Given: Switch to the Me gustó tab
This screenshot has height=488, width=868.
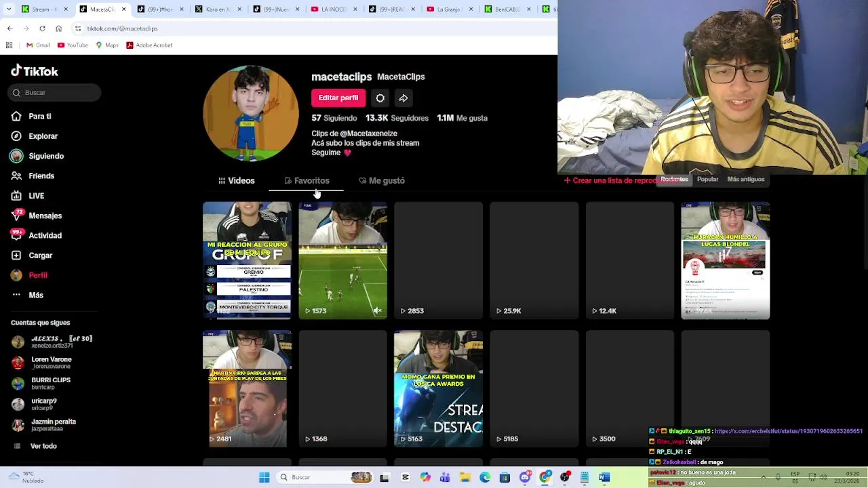Looking at the screenshot, I should tap(382, 181).
